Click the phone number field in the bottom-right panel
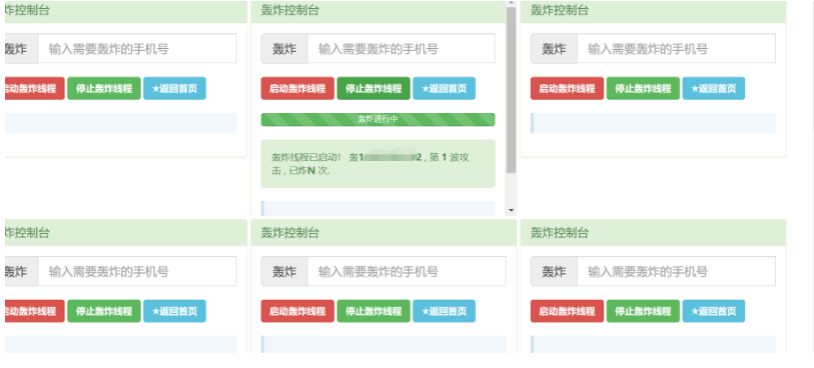This screenshot has height=368, width=814. coord(676,271)
